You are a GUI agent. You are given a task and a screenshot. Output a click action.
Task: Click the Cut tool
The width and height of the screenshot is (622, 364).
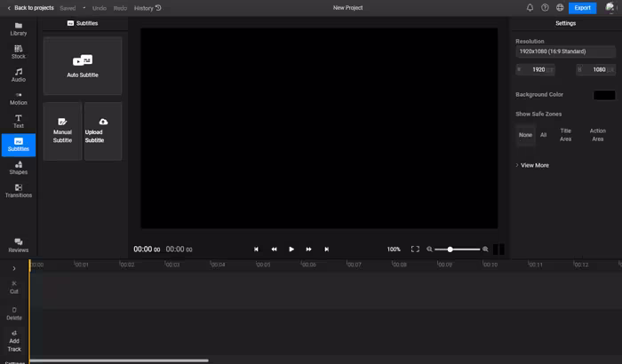click(14, 288)
